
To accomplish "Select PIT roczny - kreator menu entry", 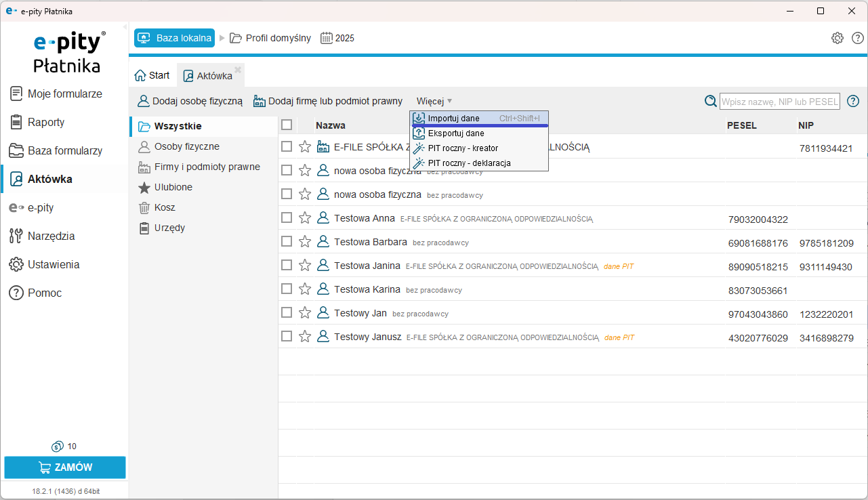I will pos(463,148).
